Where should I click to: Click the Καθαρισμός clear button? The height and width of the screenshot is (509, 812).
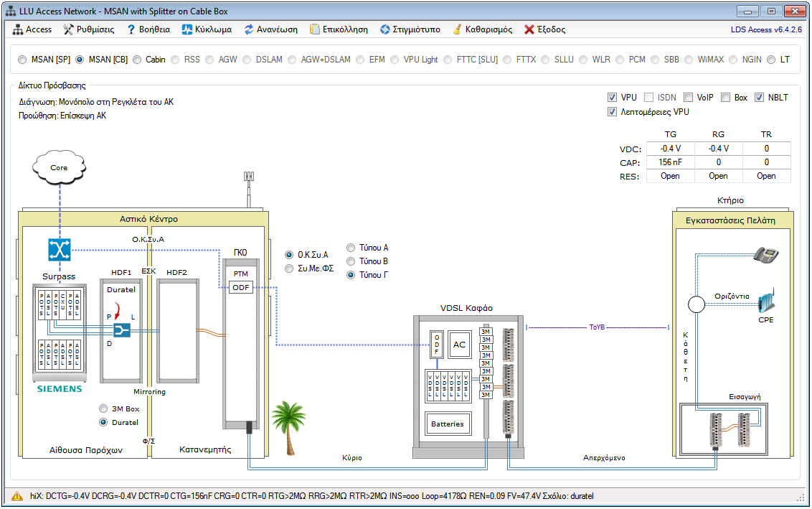(482, 29)
